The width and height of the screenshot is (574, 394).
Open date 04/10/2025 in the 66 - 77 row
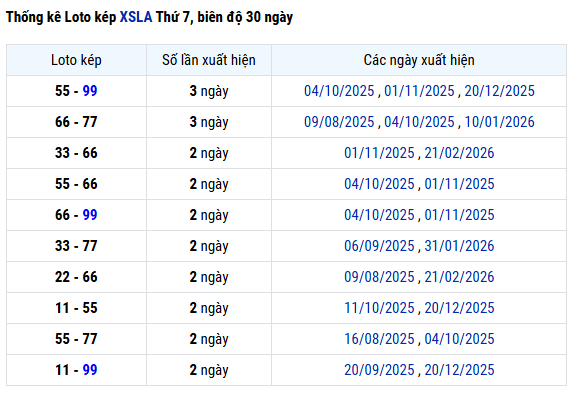[x=419, y=122]
